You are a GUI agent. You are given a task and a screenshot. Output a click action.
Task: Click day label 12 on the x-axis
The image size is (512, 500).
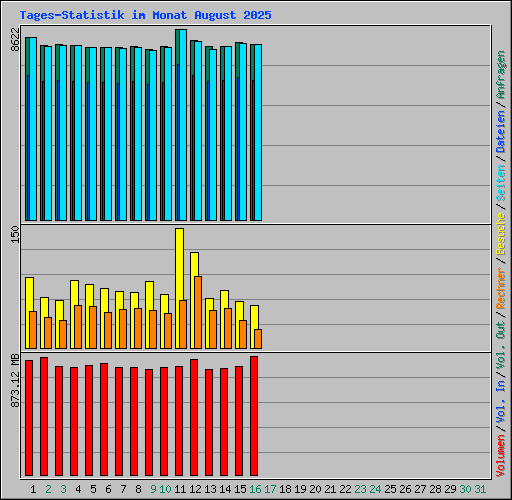pyautogui.click(x=195, y=489)
